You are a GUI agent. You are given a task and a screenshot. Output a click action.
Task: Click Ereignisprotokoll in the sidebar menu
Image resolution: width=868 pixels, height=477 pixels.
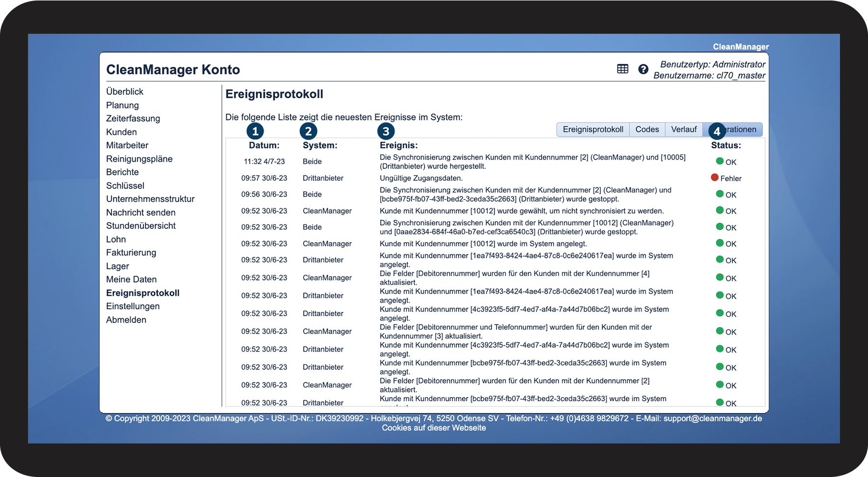pos(143,293)
